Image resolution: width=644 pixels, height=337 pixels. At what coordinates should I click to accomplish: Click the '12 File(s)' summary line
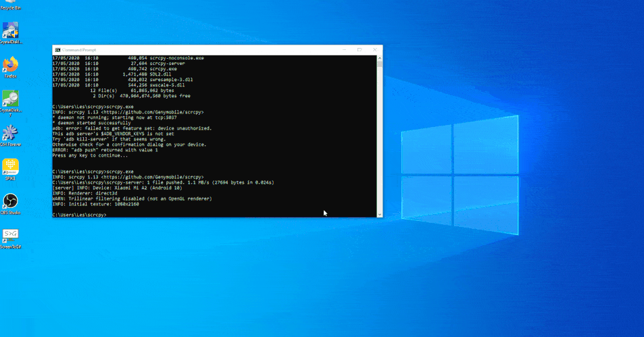coord(132,90)
